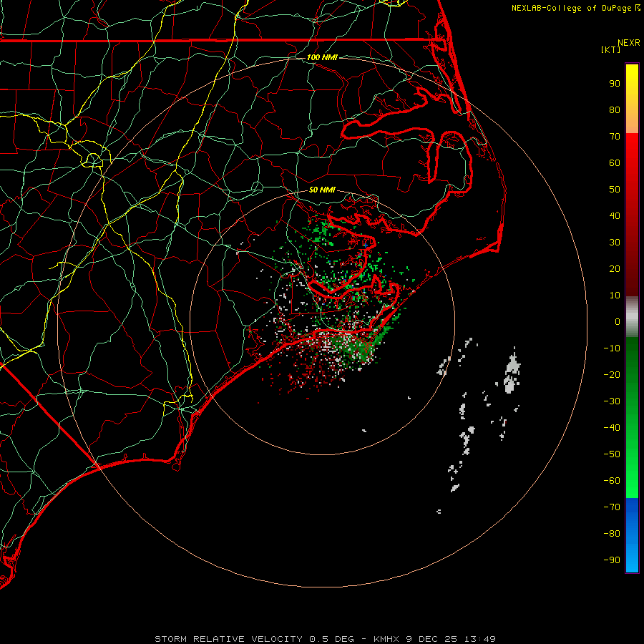
Task: Click the 40 value on velocity scale
Action: (615, 215)
